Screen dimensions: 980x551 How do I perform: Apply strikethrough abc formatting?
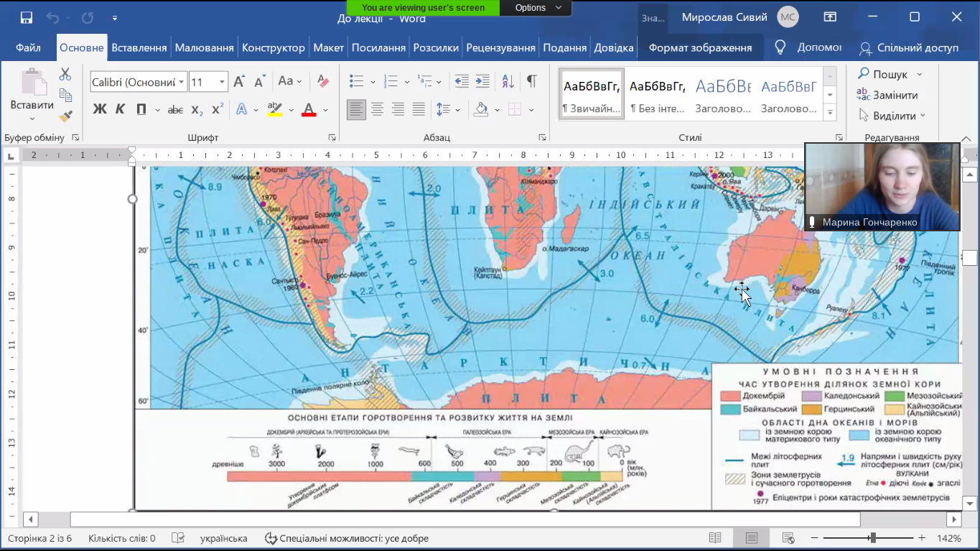click(x=175, y=110)
